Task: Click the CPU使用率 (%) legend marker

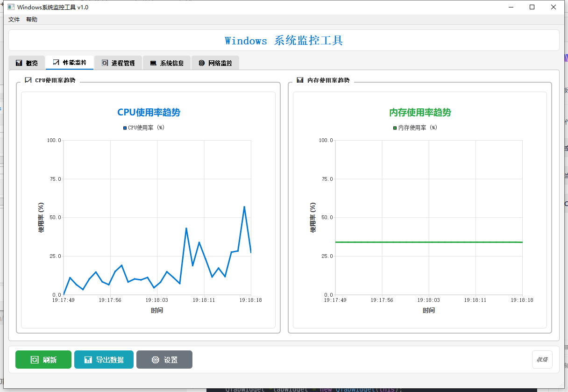Action: pos(125,128)
